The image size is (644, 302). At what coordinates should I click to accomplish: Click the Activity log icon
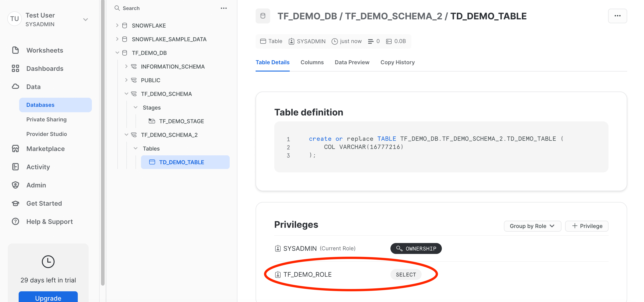(15, 167)
